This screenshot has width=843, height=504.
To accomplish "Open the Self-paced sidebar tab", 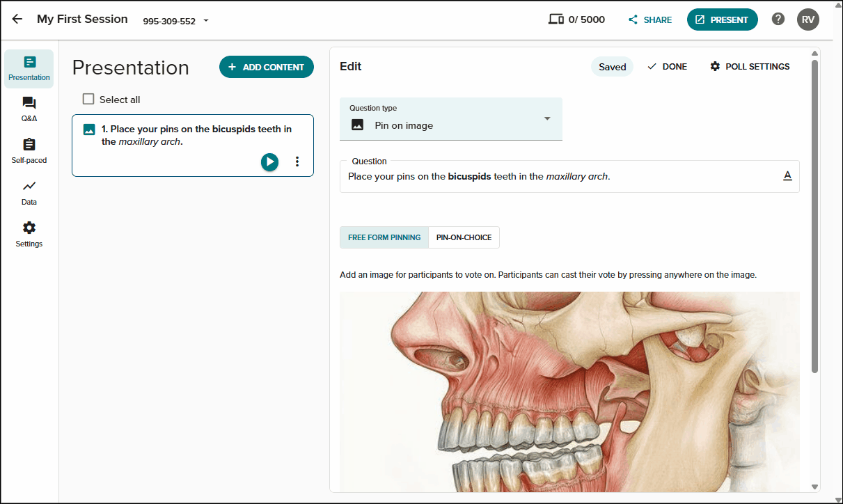I will click(x=29, y=151).
